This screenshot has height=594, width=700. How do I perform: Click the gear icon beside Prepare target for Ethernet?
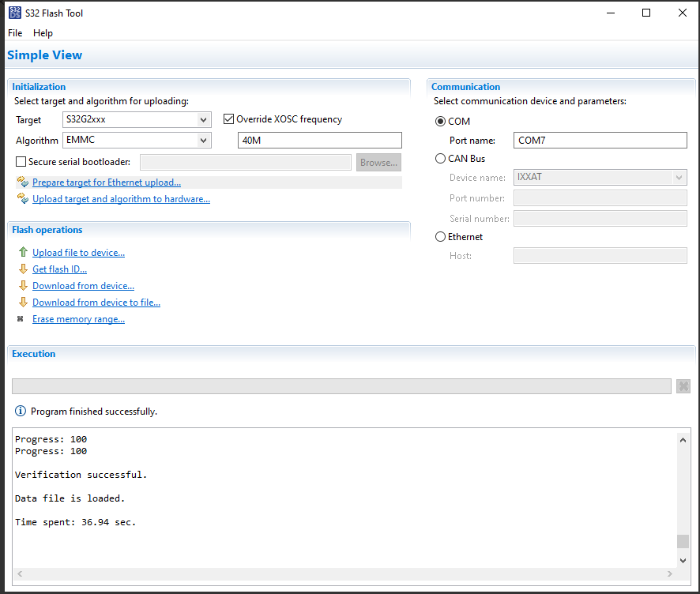(22, 182)
